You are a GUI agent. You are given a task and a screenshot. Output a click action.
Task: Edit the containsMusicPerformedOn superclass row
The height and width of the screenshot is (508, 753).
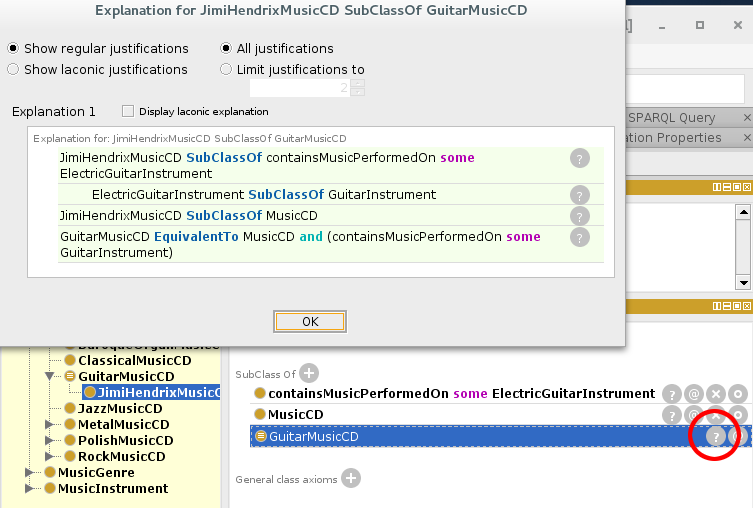coord(738,394)
